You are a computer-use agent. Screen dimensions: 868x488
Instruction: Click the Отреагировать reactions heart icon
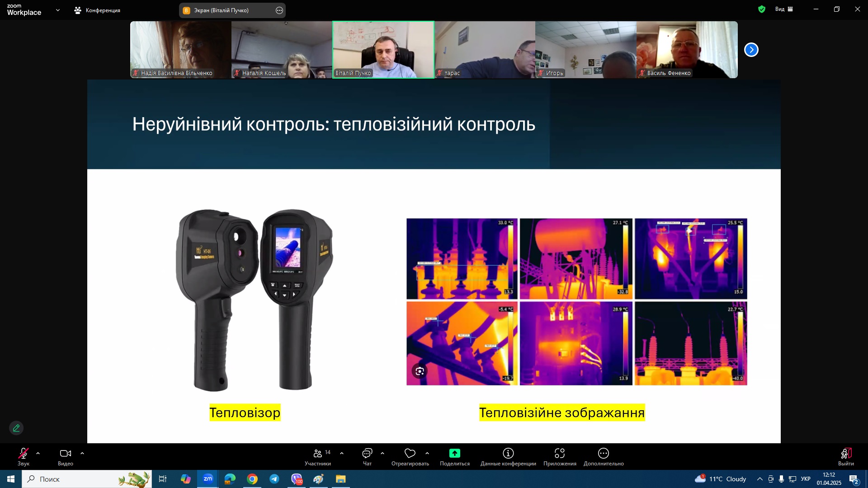(x=410, y=454)
